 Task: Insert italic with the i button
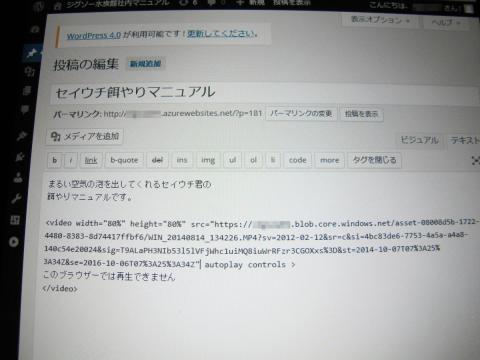click(x=71, y=160)
